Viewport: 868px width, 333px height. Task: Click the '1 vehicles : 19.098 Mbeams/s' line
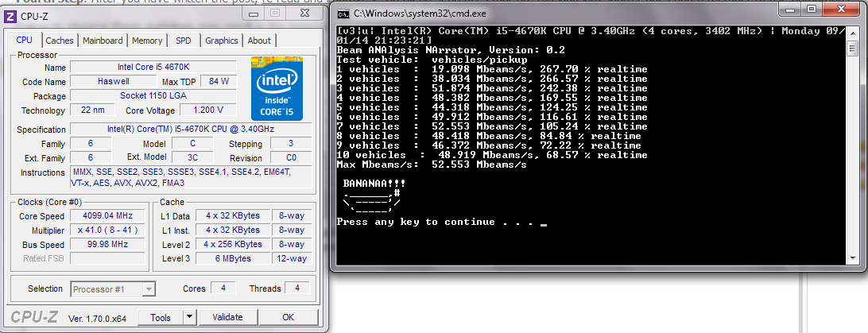(x=491, y=69)
